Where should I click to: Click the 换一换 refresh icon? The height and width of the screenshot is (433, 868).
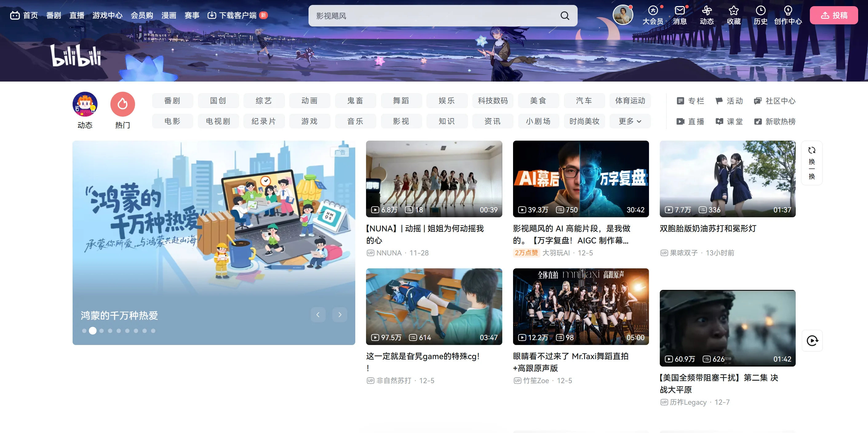click(811, 150)
